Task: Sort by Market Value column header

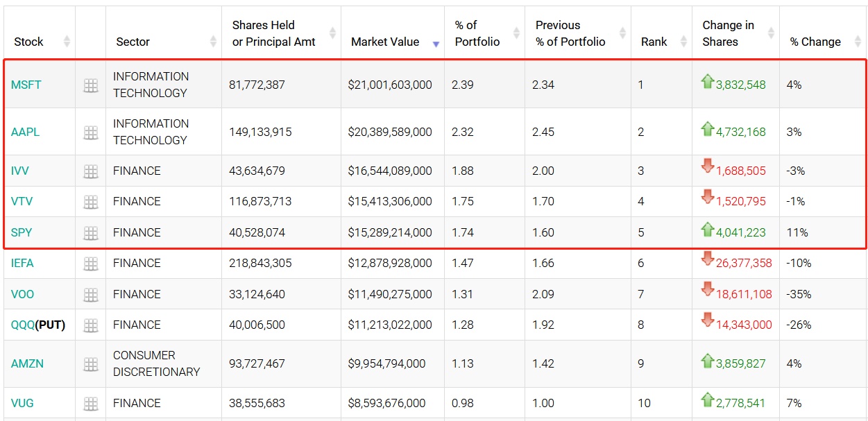Action: 385,42
